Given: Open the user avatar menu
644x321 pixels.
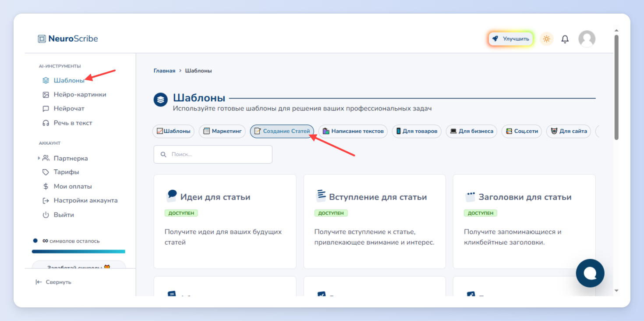Looking at the screenshot, I should (587, 39).
